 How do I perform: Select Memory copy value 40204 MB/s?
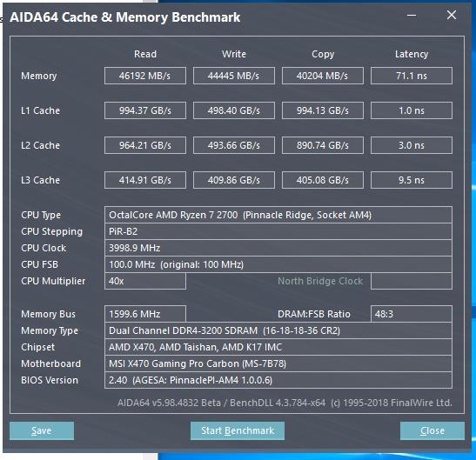tap(322, 76)
